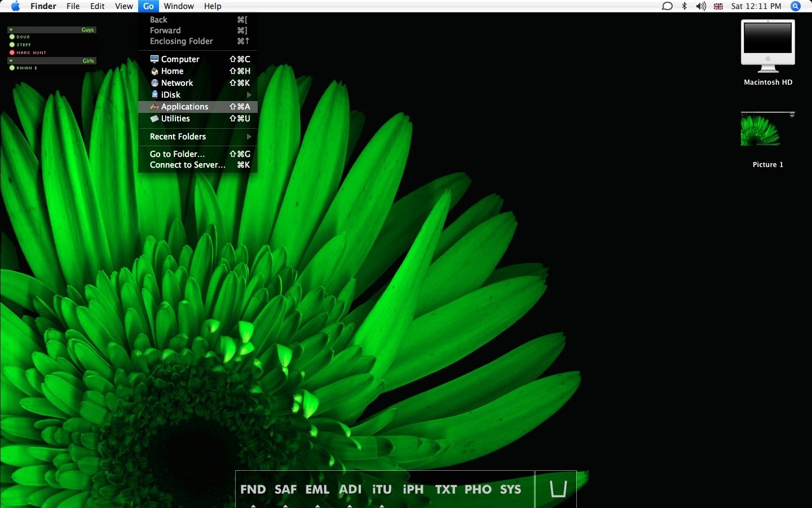Click the iChat status menu bar icon
Screen dimensions: 812x508
667,6
